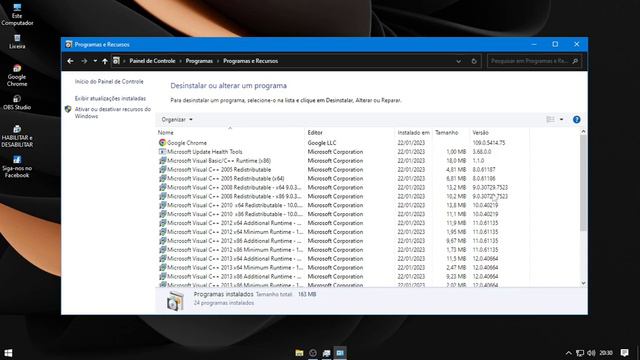Expand the more view options arrow
This screenshot has width=640, height=360.
click(x=562, y=119)
